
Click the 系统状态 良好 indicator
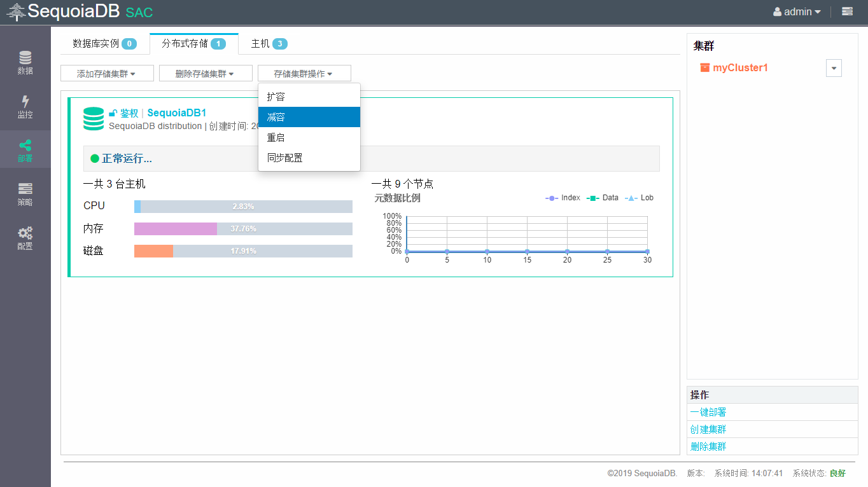(x=819, y=474)
